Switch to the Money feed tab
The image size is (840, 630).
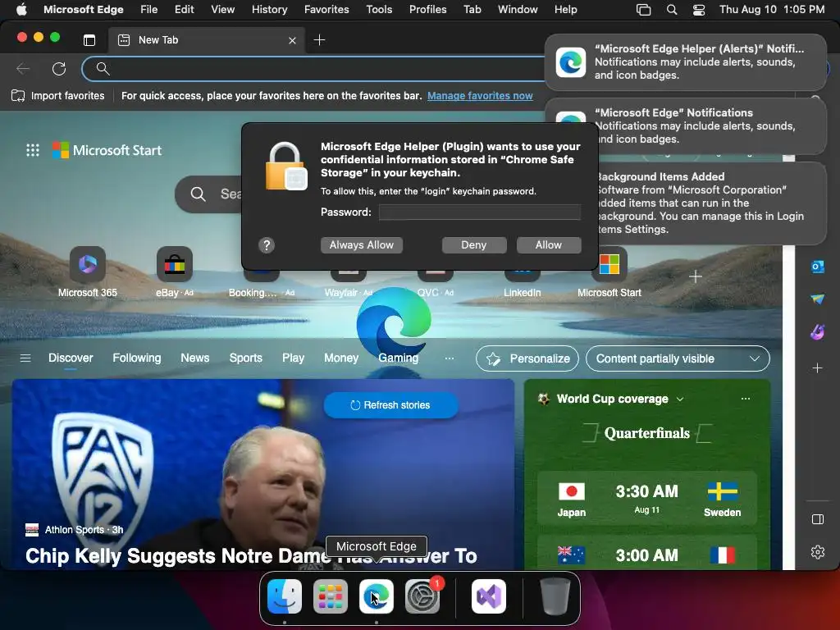(x=341, y=358)
